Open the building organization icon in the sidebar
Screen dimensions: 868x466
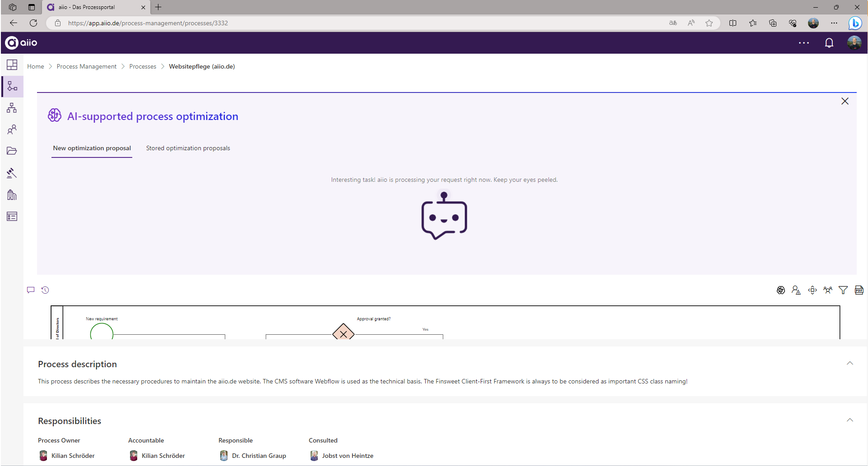12,195
